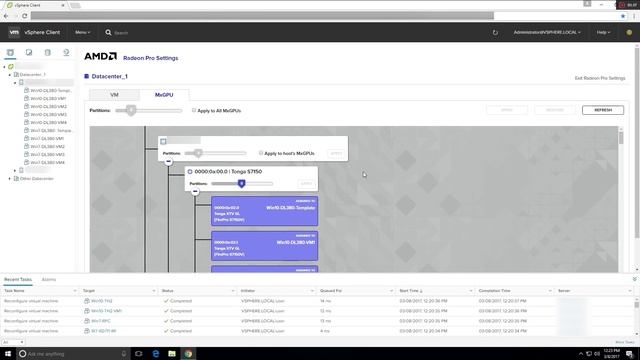Show hidden system tray icons
The image size is (640, 360).
click(581, 353)
